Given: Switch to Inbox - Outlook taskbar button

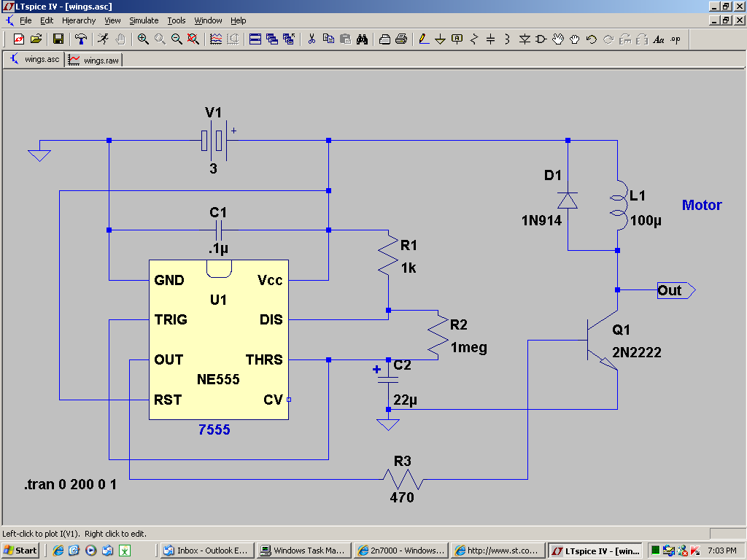Looking at the screenshot, I should [207, 551].
